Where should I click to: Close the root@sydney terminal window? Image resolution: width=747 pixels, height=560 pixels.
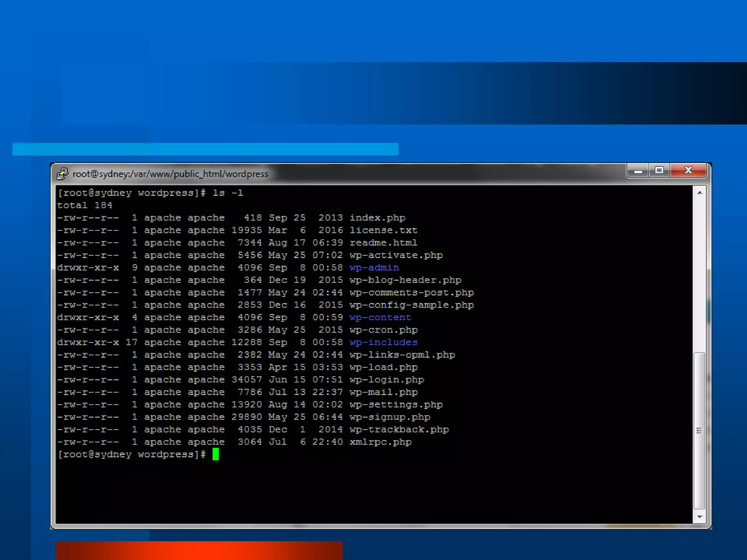(688, 171)
